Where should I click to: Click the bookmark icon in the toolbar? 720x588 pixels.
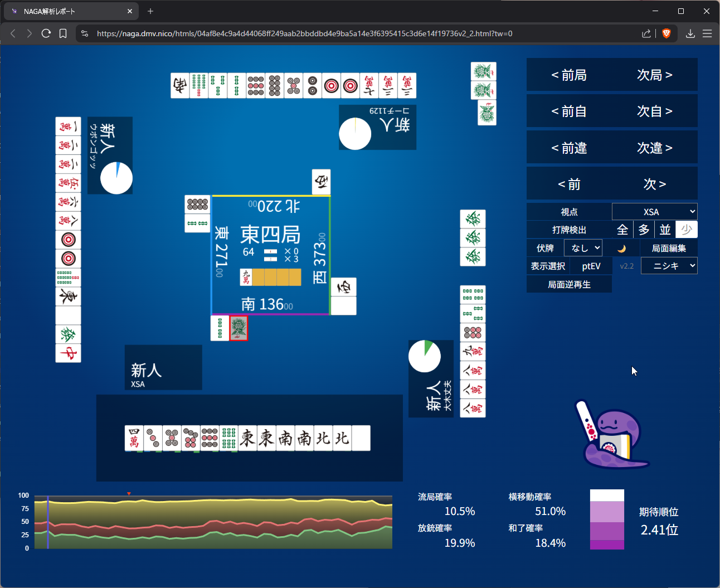[x=63, y=33]
